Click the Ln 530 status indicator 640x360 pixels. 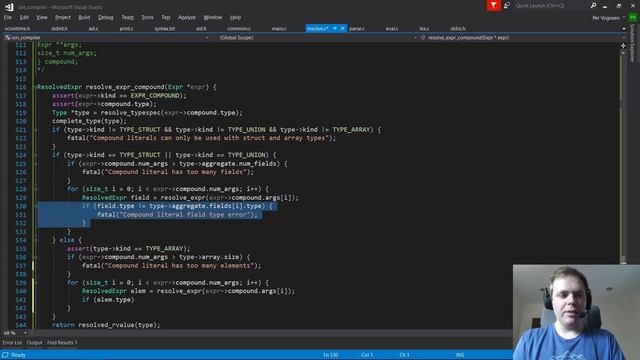click(331, 355)
